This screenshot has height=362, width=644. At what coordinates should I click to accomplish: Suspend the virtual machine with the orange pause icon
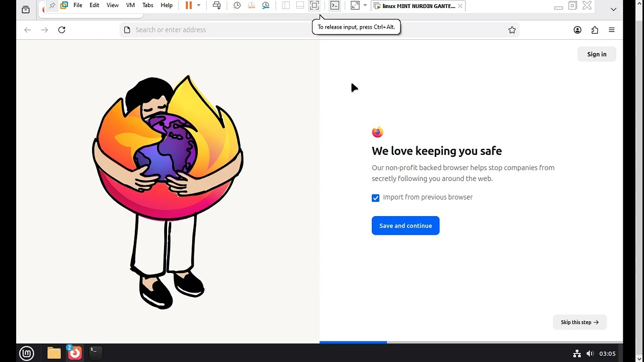[189, 6]
